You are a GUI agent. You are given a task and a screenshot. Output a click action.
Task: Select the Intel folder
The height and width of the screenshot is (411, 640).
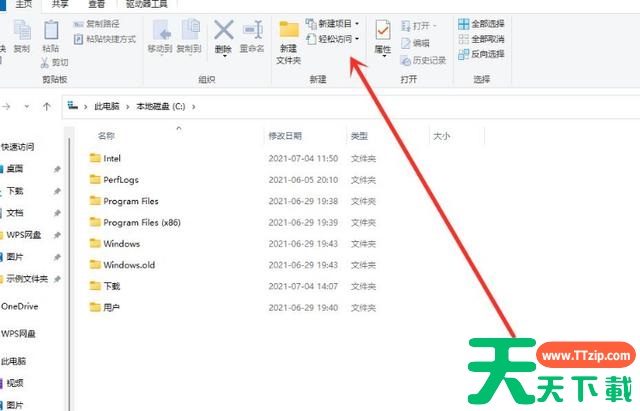[x=105, y=158]
